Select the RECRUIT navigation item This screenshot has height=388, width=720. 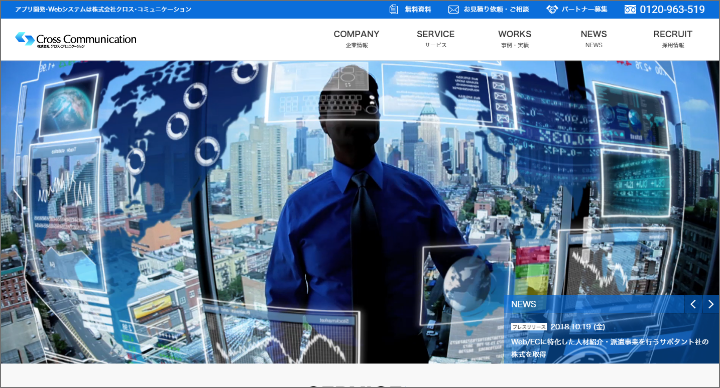point(673,39)
